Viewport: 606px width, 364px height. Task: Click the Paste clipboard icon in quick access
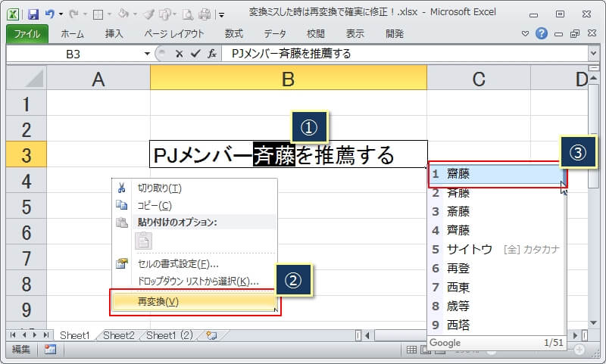[165, 14]
